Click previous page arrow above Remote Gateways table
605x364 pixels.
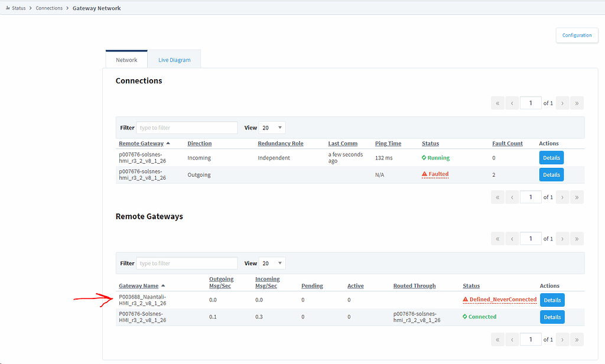[x=512, y=239]
